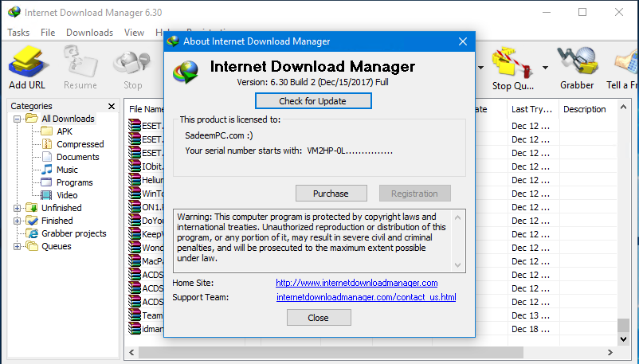Open the View menu

[x=134, y=33]
